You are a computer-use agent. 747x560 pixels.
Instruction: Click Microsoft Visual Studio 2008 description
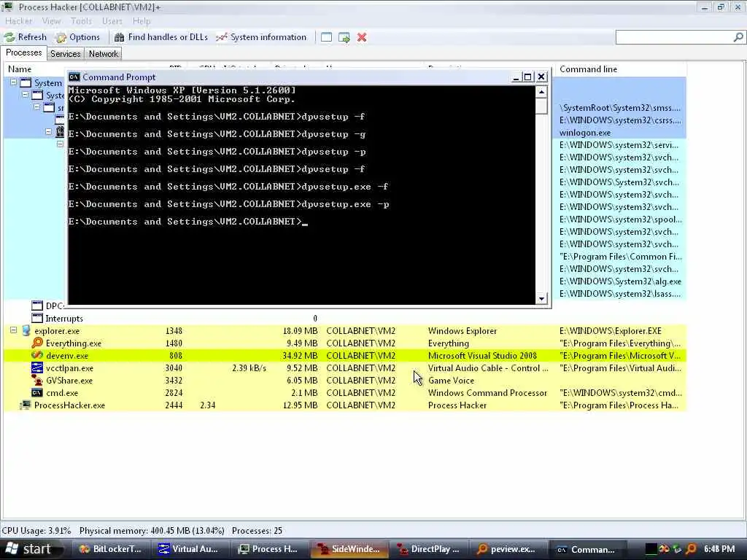point(482,356)
